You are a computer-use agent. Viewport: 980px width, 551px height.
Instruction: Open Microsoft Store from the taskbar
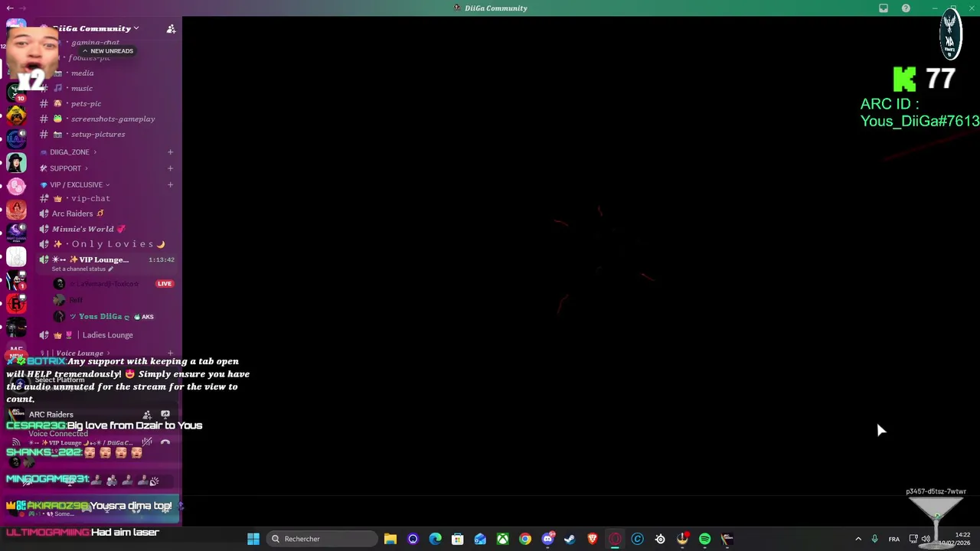pyautogui.click(x=457, y=539)
